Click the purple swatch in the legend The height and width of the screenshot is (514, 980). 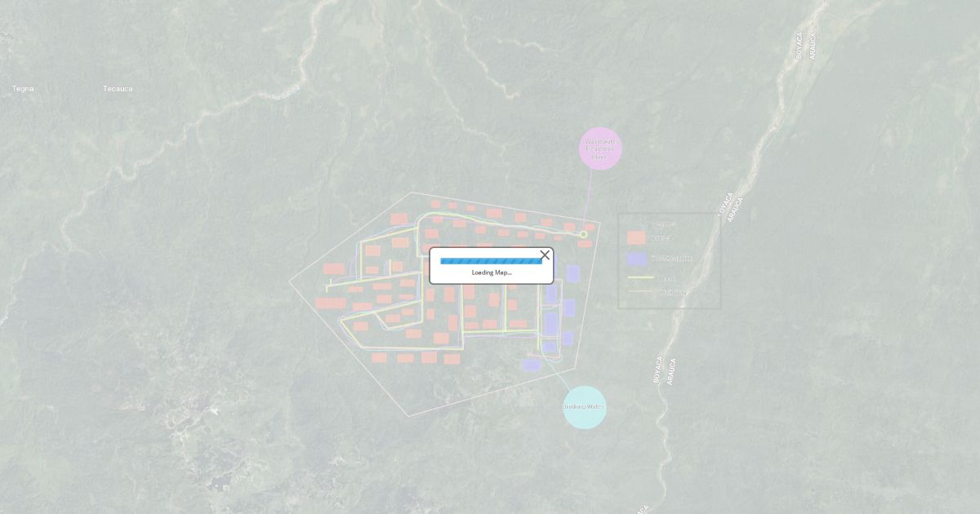pos(636,259)
